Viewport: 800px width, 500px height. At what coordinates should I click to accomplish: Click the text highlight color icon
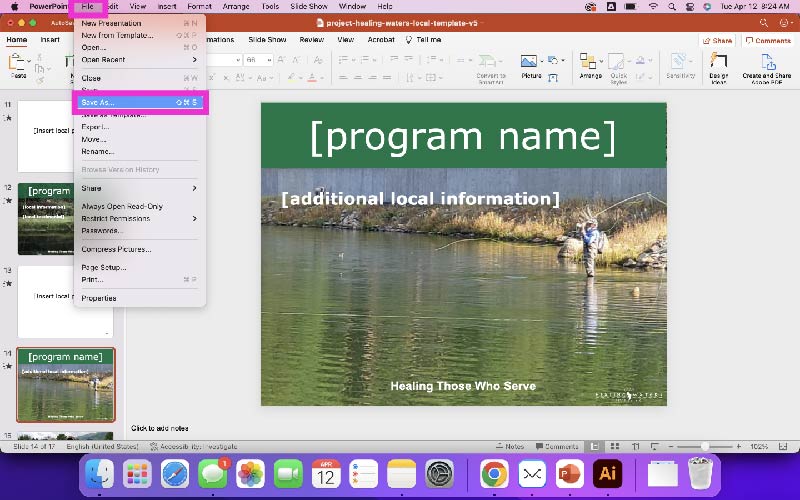pos(291,78)
